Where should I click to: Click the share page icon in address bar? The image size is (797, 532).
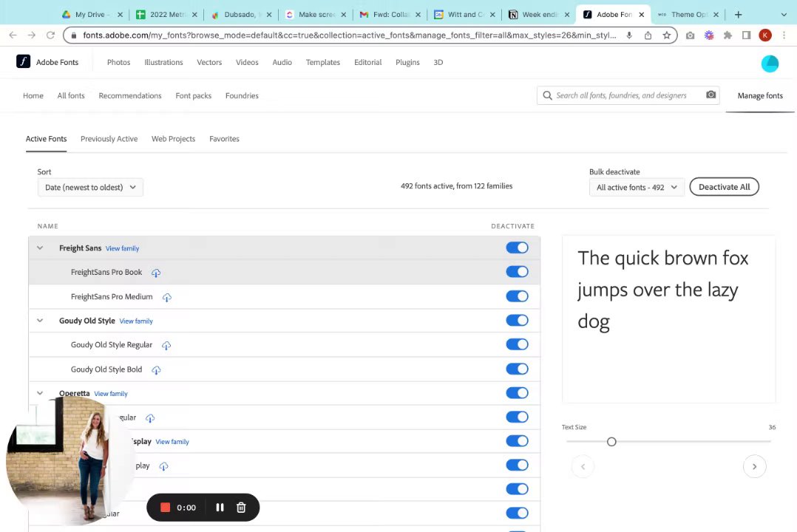[x=648, y=35]
